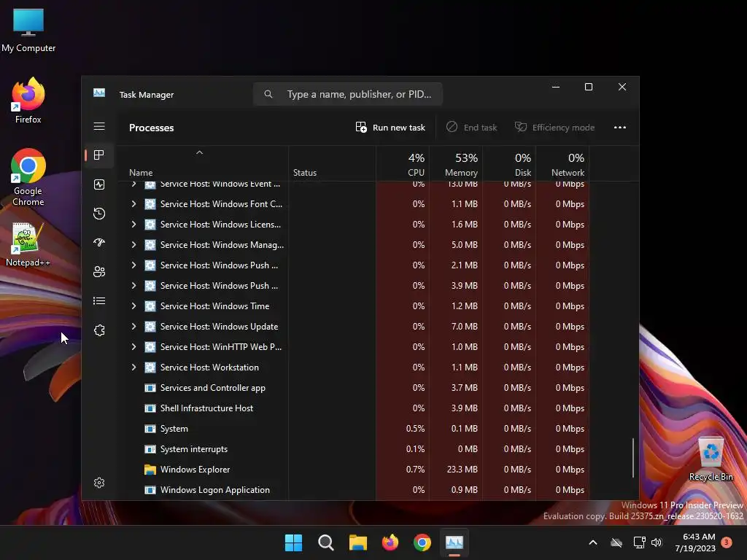
Task: Expand Service Host: Windows Time row
Action: pos(134,306)
